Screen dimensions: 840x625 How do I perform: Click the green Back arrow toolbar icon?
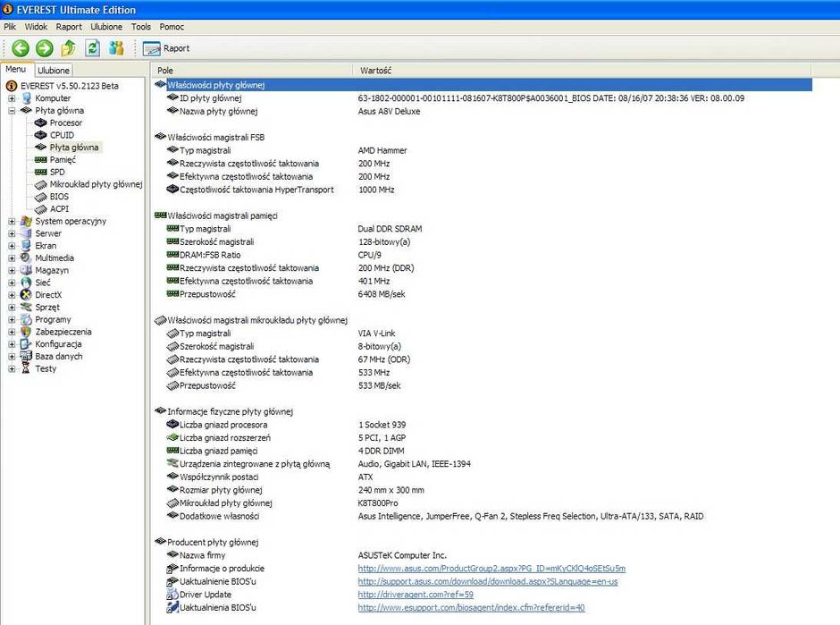(21, 48)
